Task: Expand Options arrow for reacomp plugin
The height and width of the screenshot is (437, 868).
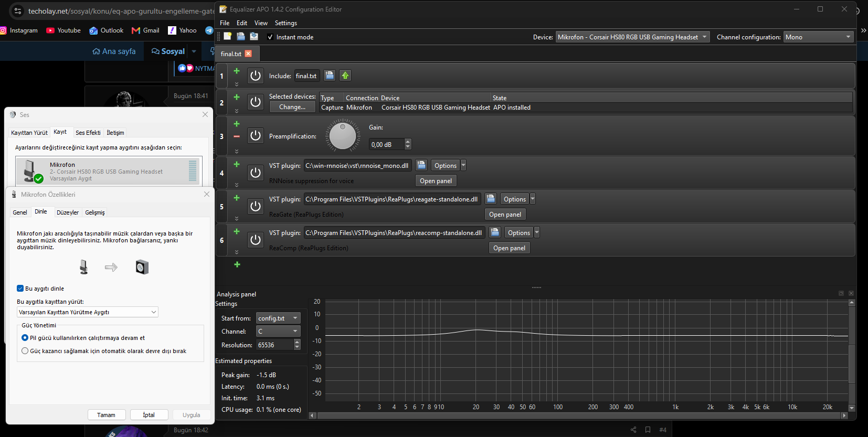Action: tap(537, 232)
